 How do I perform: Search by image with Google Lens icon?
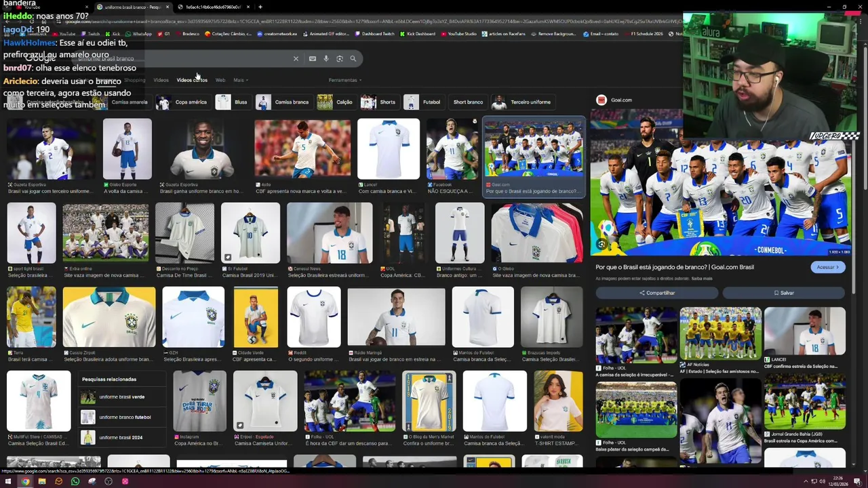point(340,59)
